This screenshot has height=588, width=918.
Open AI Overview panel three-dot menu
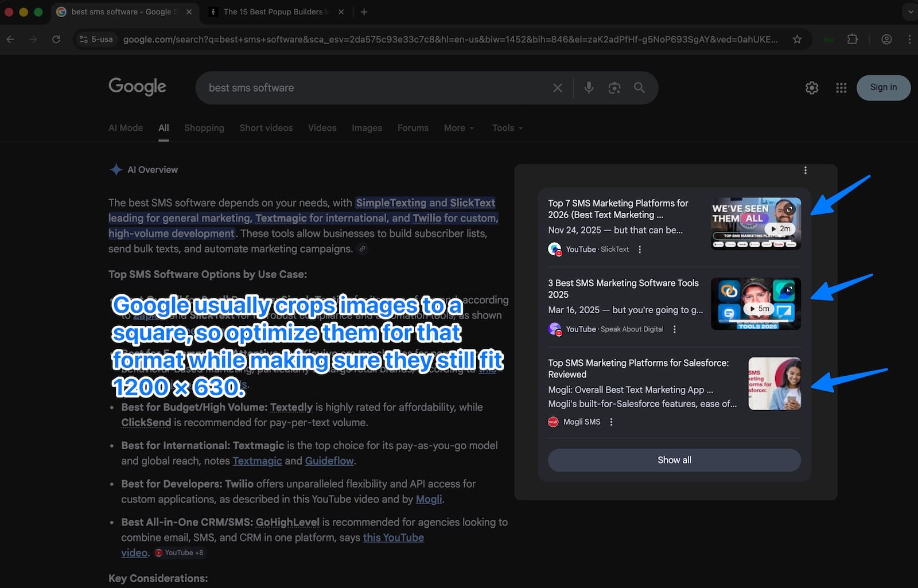tap(806, 170)
